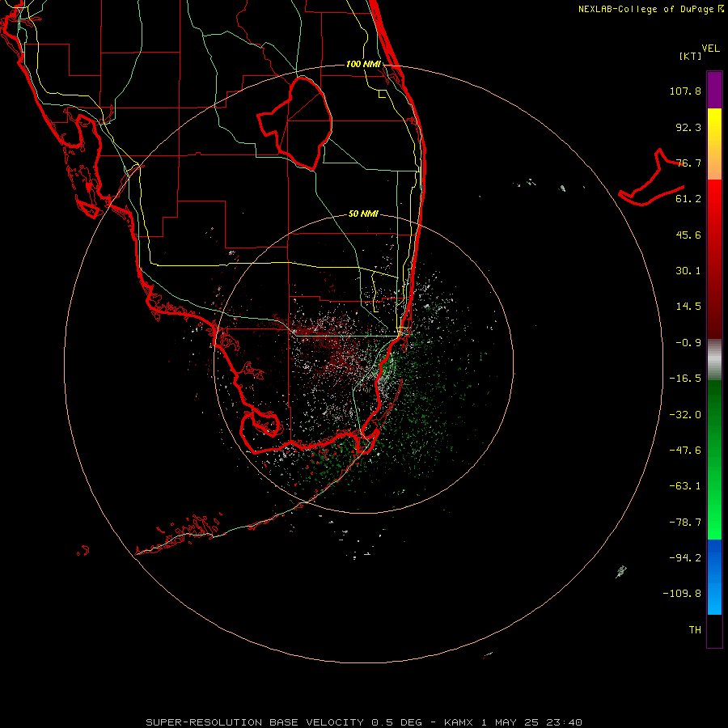Screen dimensions: 728x728
Task: Click the 50 NMI range ring label
Action: [x=363, y=214]
